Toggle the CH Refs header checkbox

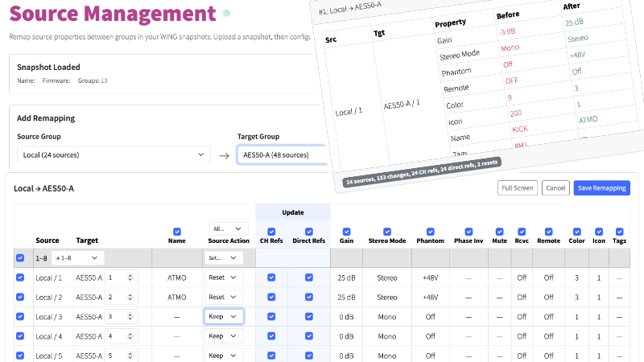click(x=271, y=232)
